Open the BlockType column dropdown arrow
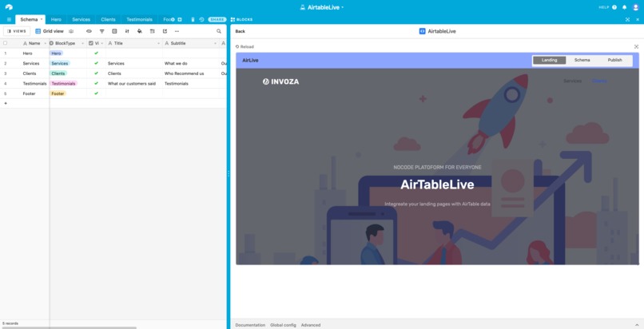644x329 pixels. (x=83, y=43)
